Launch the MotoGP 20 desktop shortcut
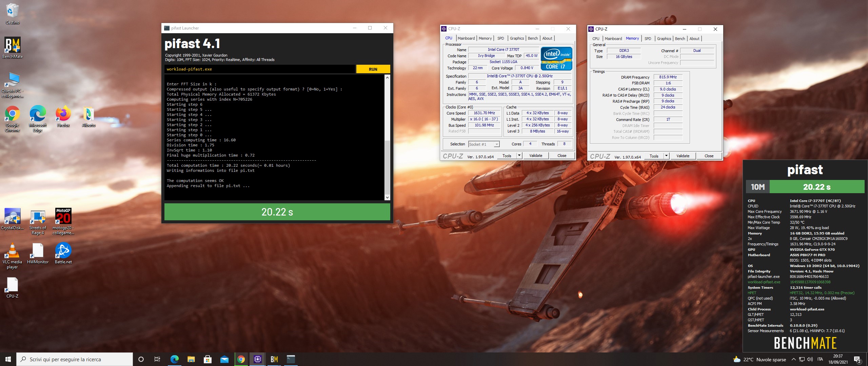 [x=63, y=221]
